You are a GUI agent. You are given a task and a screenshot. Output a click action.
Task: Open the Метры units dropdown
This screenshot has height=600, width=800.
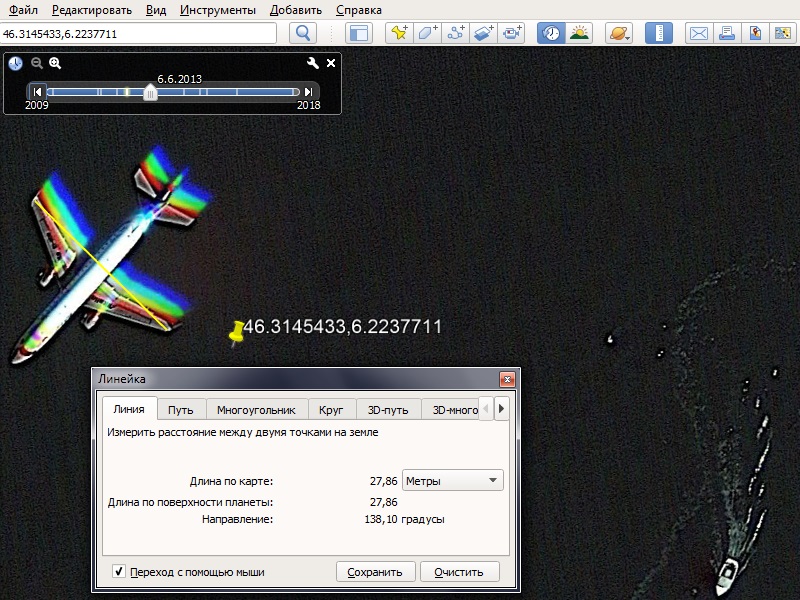[453, 481]
